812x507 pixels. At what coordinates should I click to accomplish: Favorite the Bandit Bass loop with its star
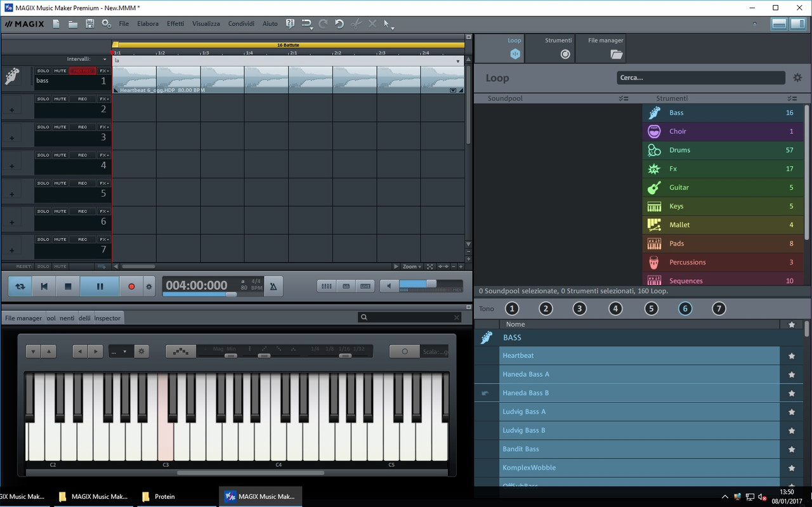tap(792, 449)
